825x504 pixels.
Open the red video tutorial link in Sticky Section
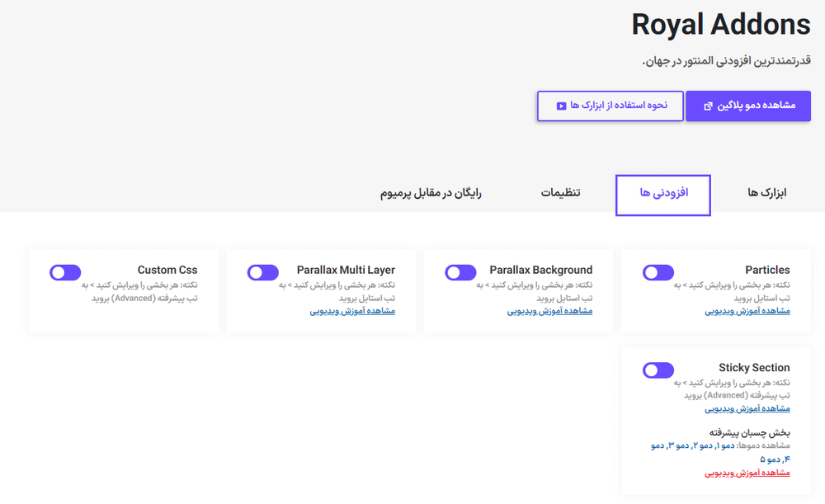[747, 474]
